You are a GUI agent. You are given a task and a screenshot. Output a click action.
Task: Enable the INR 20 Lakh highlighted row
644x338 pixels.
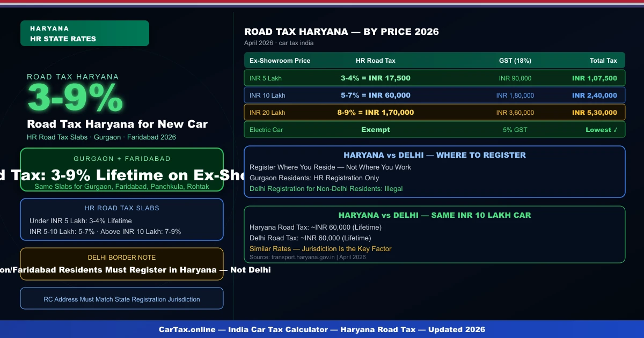click(x=435, y=112)
